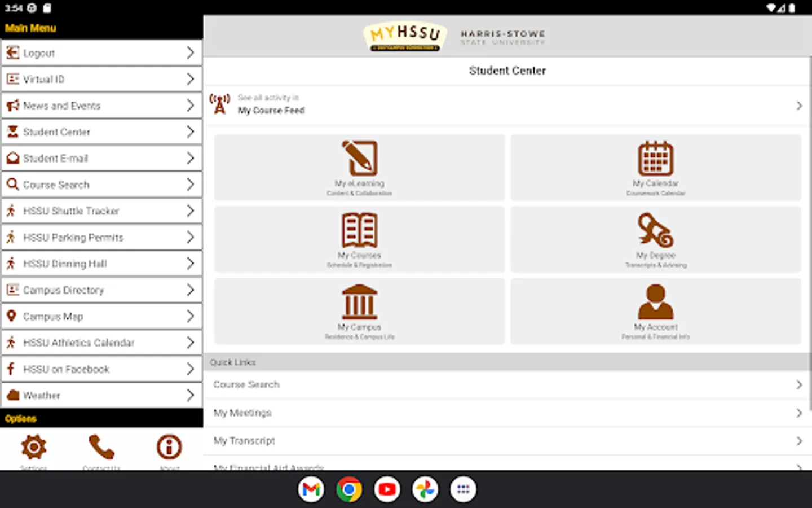Expand My Course Feed chevron
Viewport: 812px width, 508px height.
[x=799, y=106]
